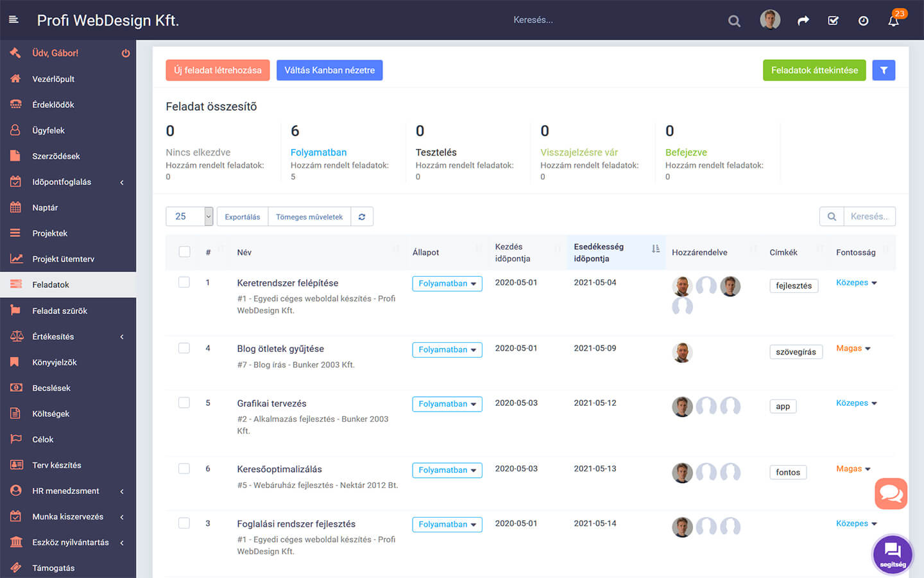Open the 25 rows-per-page dropdown
924x578 pixels.
pos(189,216)
